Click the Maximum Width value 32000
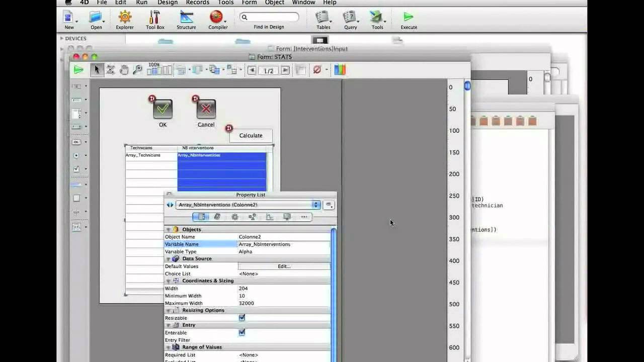Viewport: 644px width, 362px height. pyautogui.click(x=246, y=303)
